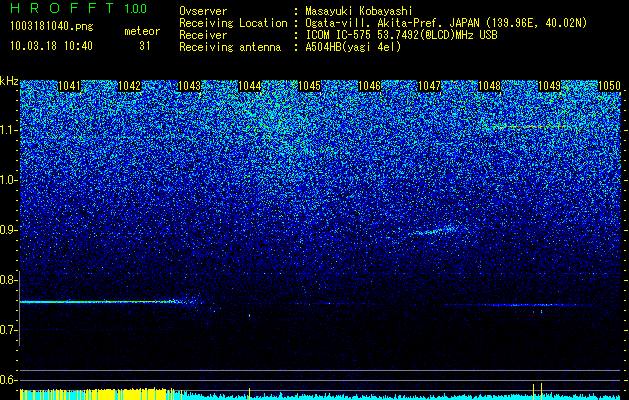Image resolution: width=629 pixels, height=400 pixels.
Task: Click the antenna A504HB(yagi 4el) text
Action: click(x=353, y=47)
